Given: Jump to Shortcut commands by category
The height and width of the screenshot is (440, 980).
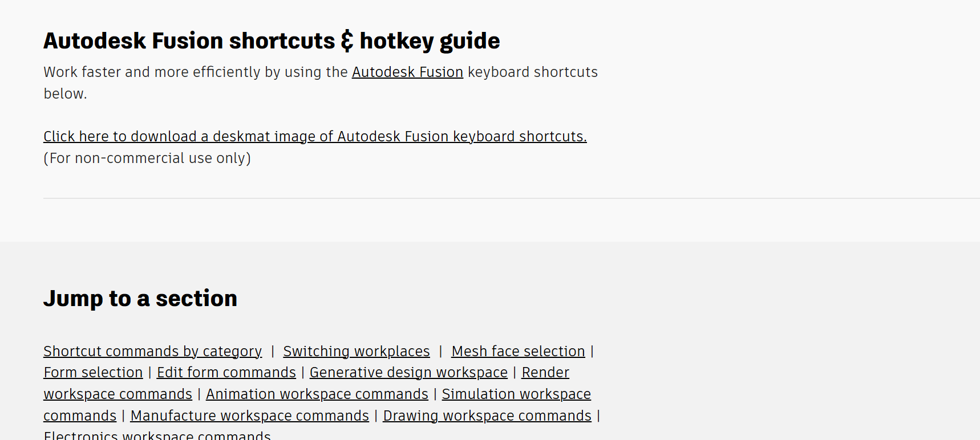Looking at the screenshot, I should click(x=153, y=351).
